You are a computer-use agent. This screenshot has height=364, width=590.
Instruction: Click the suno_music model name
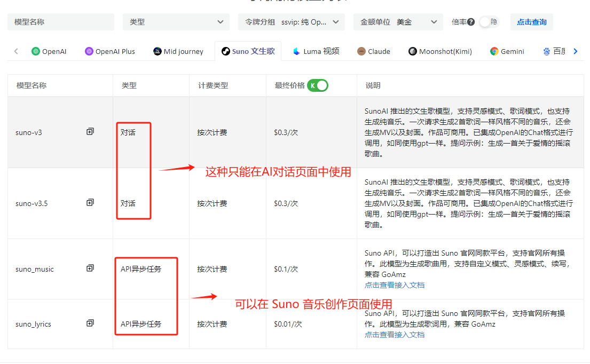tap(35, 269)
